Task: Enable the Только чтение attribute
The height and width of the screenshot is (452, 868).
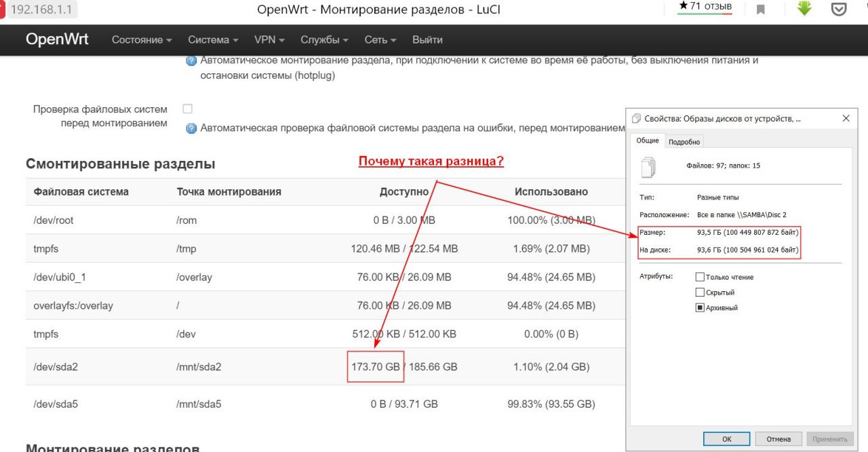Action: point(700,277)
